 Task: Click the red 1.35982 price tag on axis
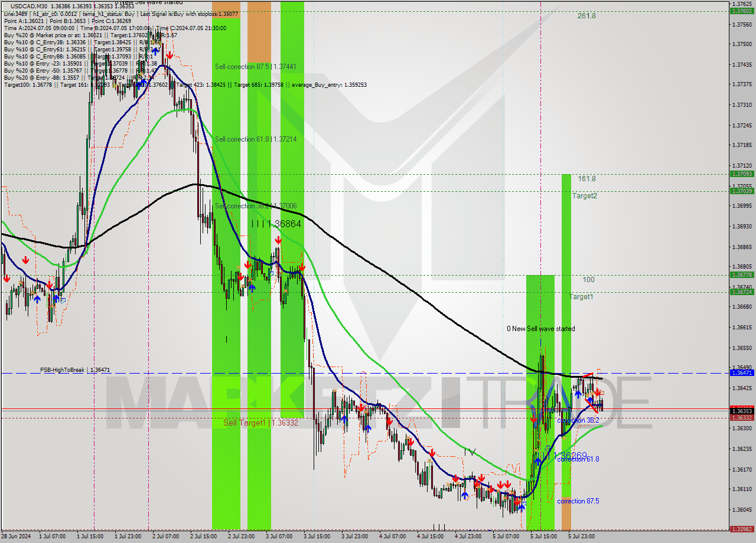point(741,529)
